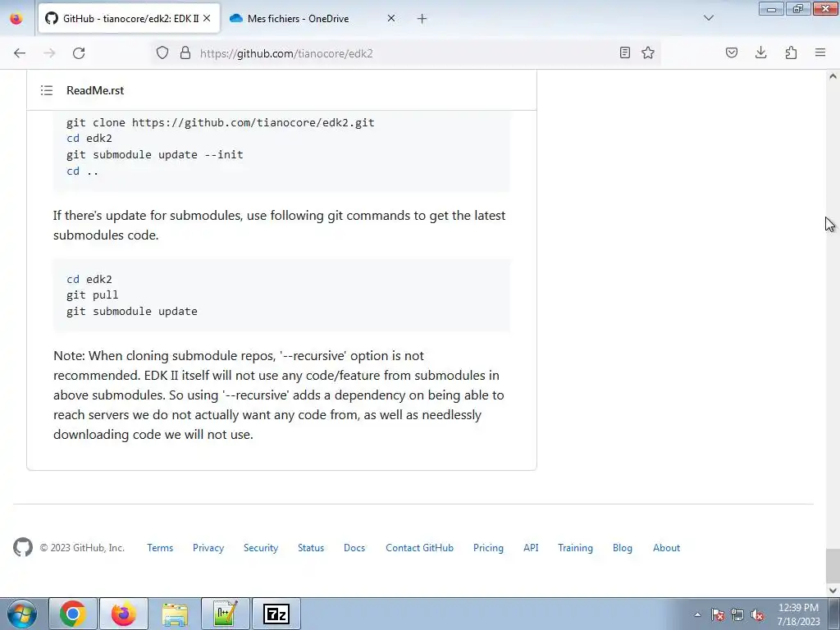Open the Blog footer link
The height and width of the screenshot is (630, 840).
pyautogui.click(x=623, y=548)
